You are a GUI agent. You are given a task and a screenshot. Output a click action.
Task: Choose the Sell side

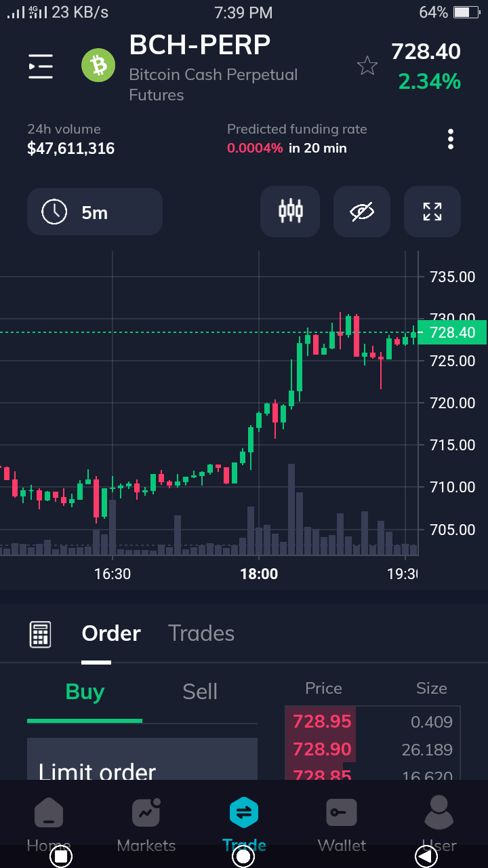click(x=200, y=692)
